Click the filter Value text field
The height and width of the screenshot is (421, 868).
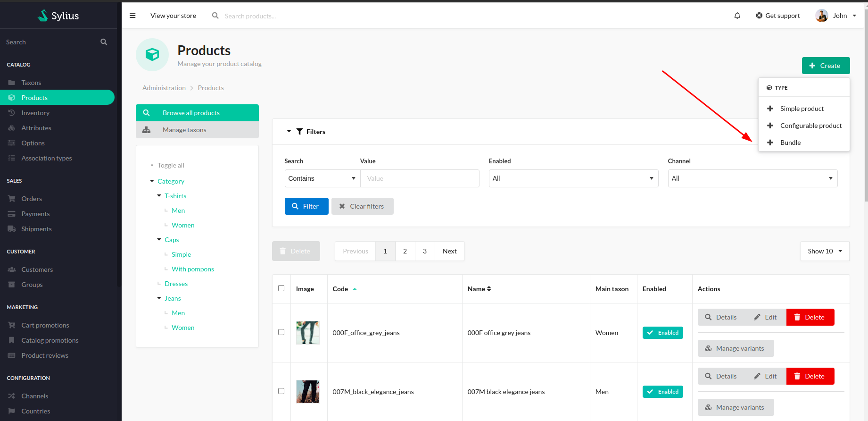click(420, 178)
